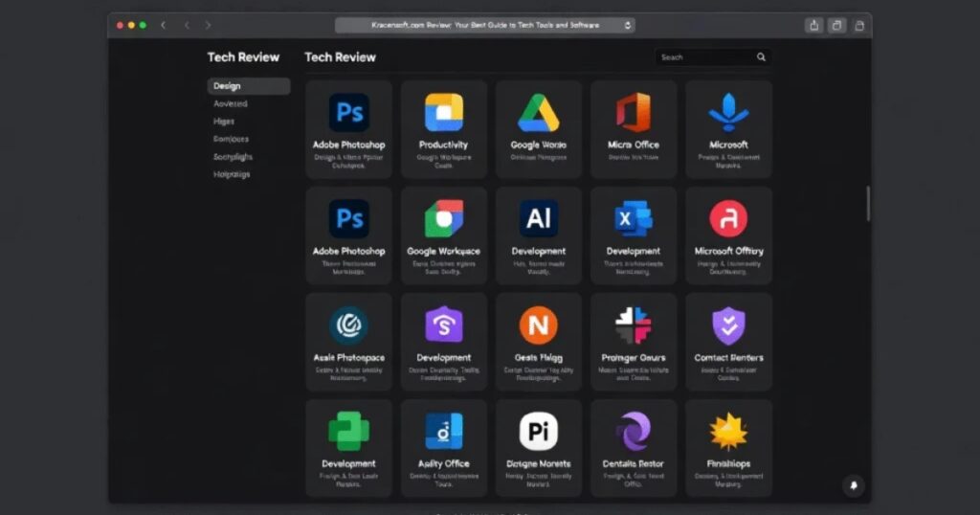Image resolution: width=980 pixels, height=515 pixels.
Task: Click the orange N app icon
Action: click(x=539, y=325)
